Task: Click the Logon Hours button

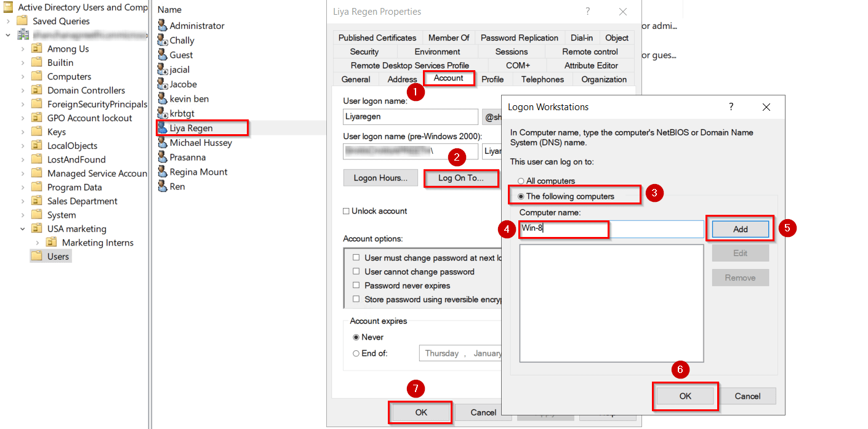Action: tap(380, 178)
